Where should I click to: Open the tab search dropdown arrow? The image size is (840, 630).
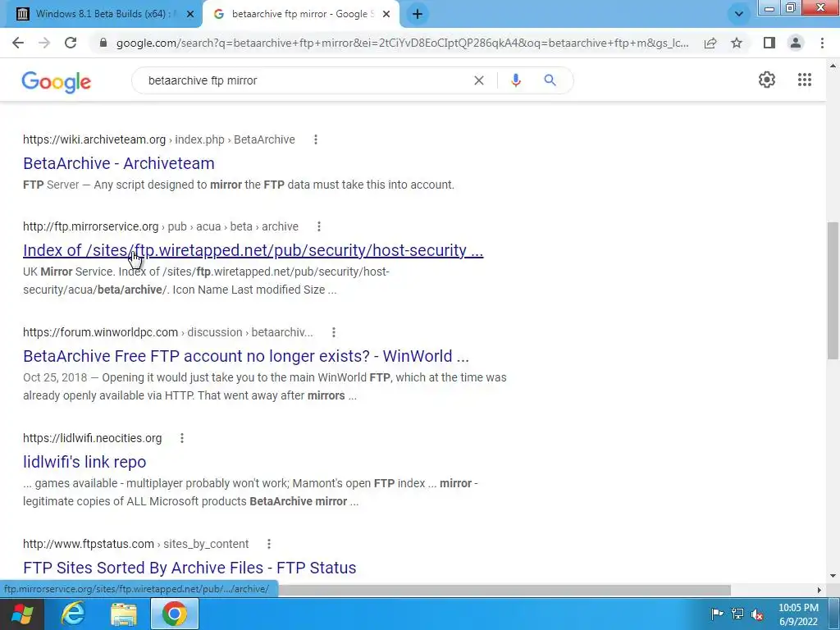739,15
